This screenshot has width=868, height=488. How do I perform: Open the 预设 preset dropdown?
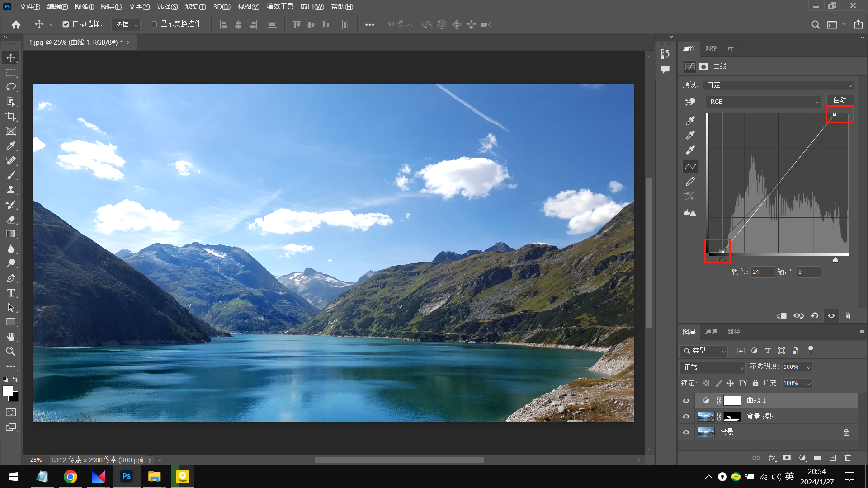[779, 85]
